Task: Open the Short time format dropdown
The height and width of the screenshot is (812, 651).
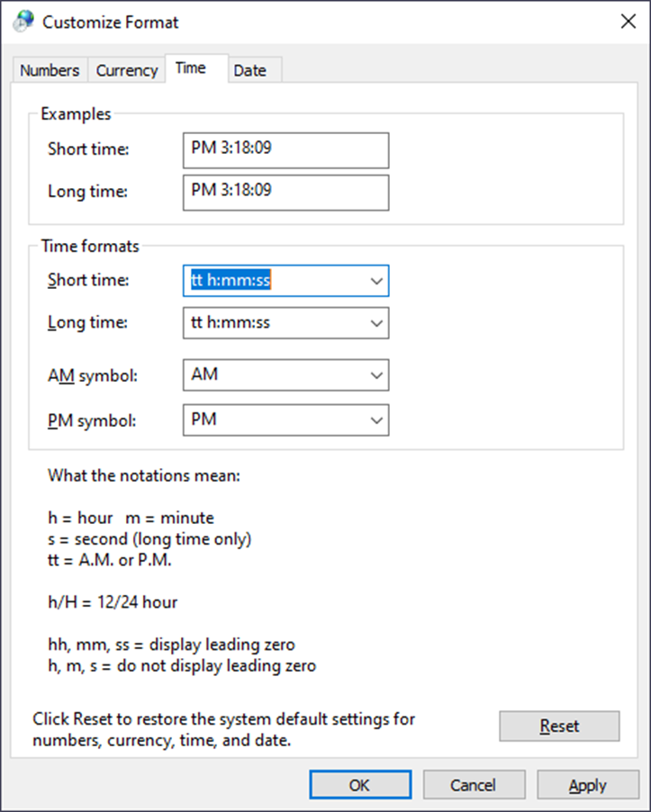Action: click(377, 280)
